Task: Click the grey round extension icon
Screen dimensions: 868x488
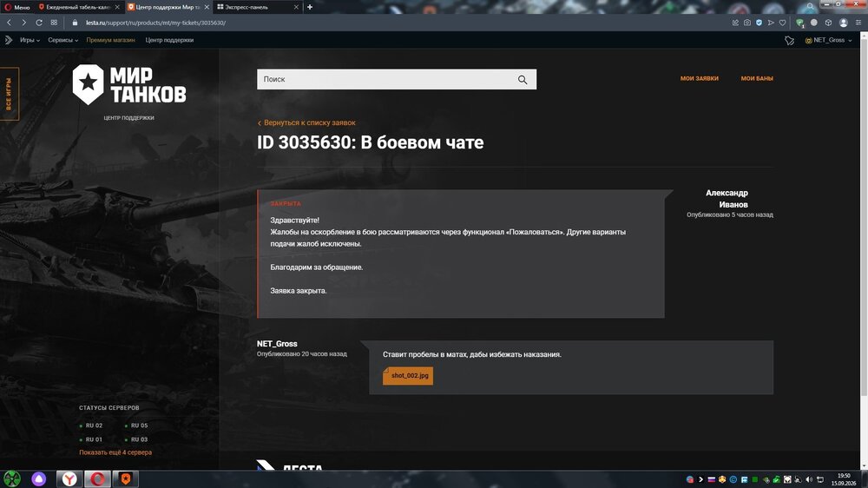Action: click(x=814, y=23)
